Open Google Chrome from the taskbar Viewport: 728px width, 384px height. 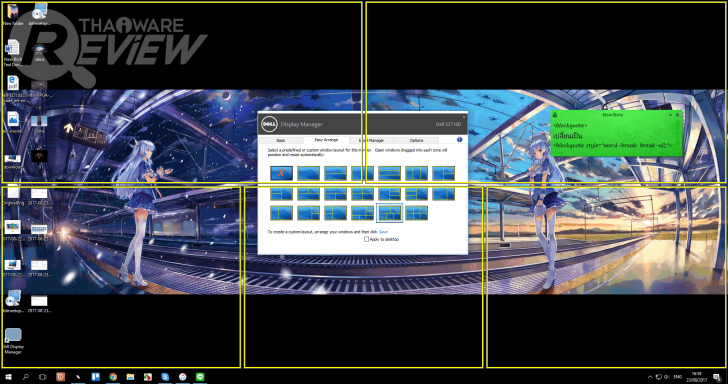point(113,377)
